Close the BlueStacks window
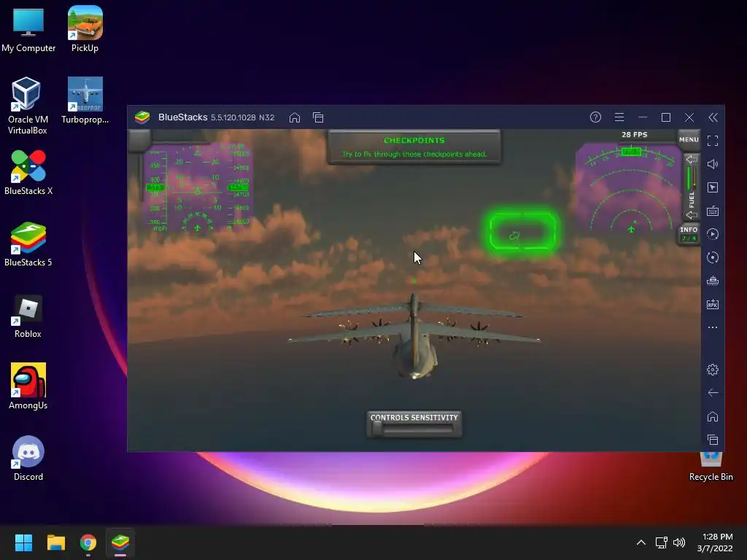This screenshot has width=747, height=560. click(x=689, y=117)
